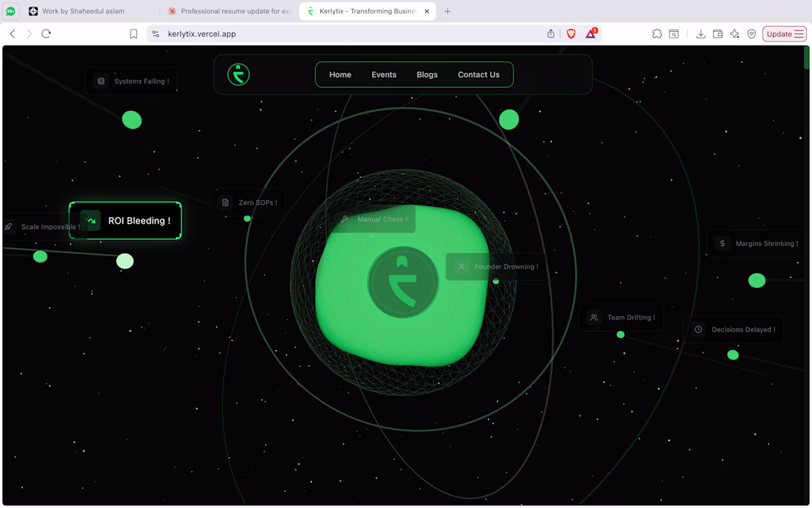Go forward to next page
The image size is (812, 508).
pos(29,34)
